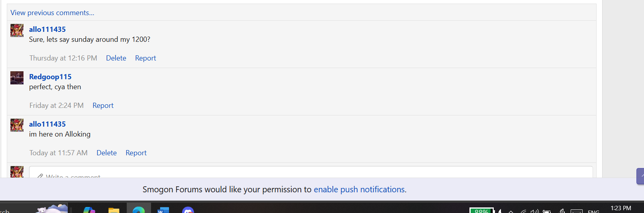
Task: Show hidden system tray icons
Action: (510, 211)
